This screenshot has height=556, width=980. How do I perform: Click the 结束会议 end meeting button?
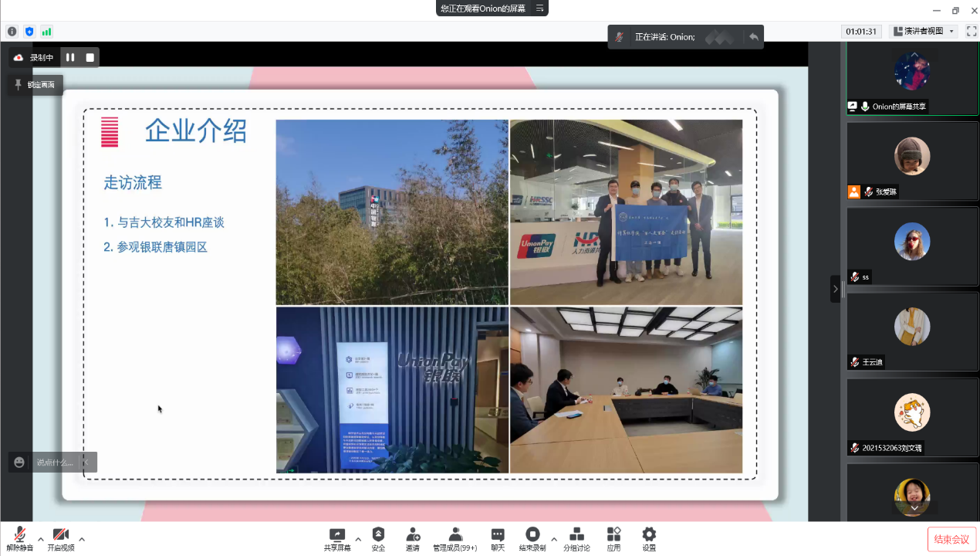click(x=951, y=539)
